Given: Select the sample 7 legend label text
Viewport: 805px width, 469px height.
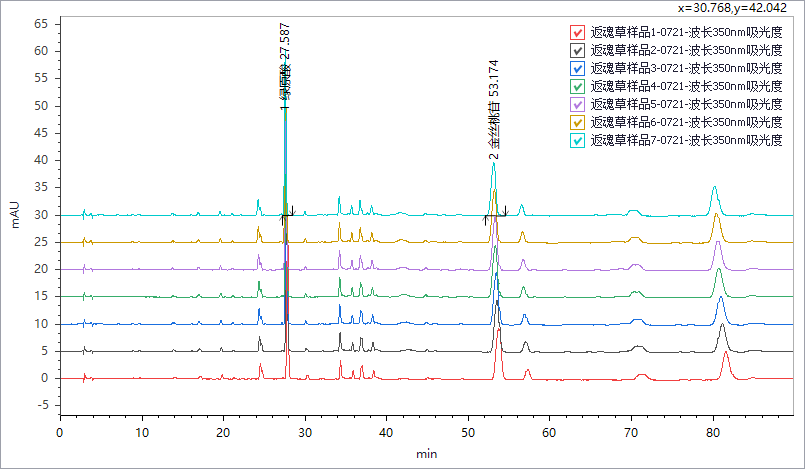Looking at the screenshot, I should pos(686,140).
